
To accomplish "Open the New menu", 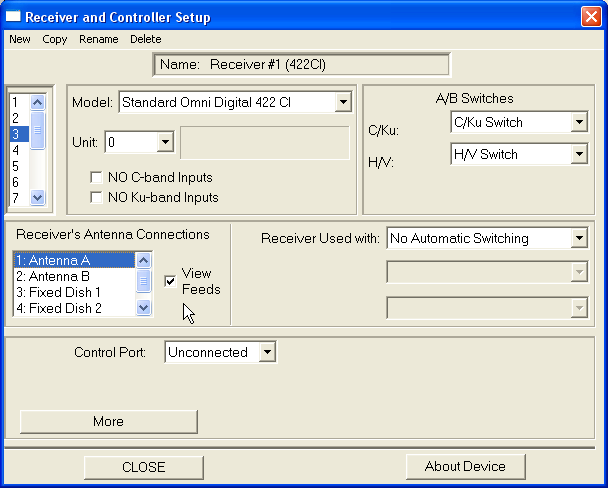I will [20, 39].
